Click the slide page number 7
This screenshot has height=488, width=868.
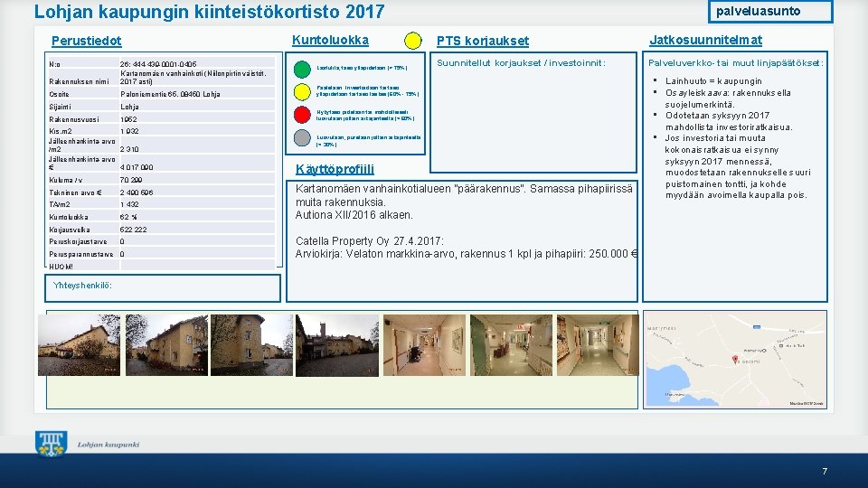825,472
